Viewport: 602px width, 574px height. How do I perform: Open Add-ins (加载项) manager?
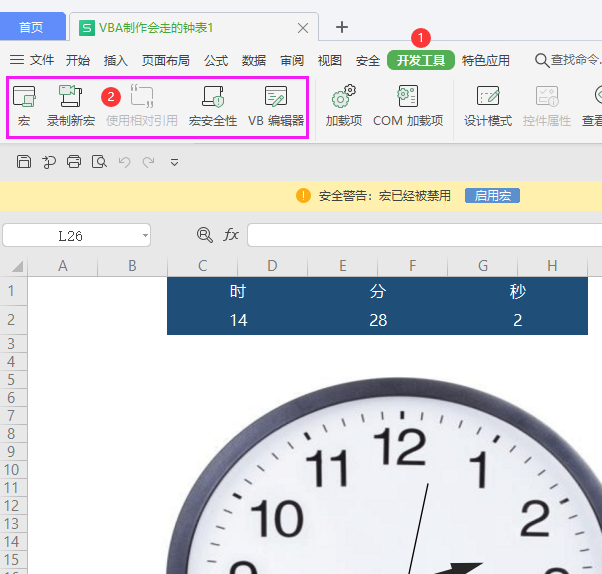[x=344, y=106]
